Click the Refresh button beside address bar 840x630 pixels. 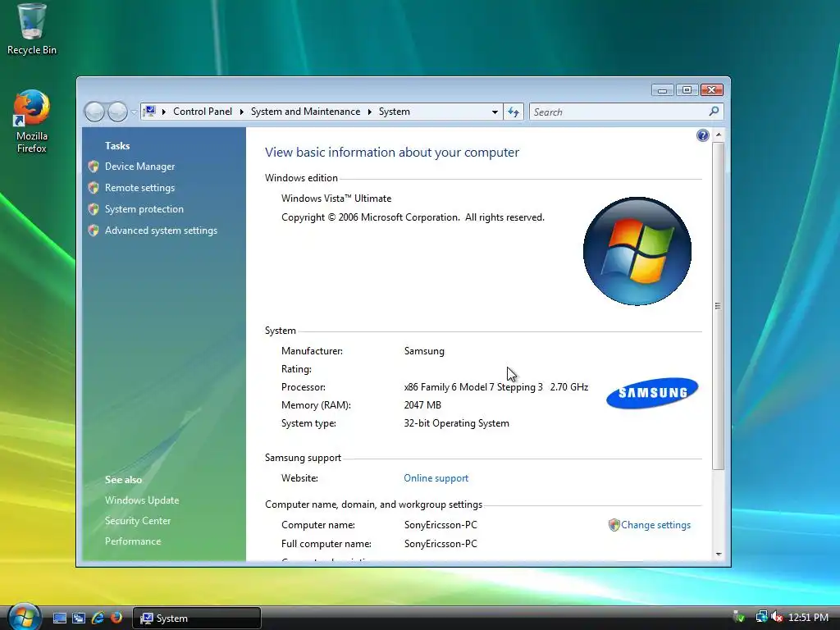pyautogui.click(x=514, y=112)
